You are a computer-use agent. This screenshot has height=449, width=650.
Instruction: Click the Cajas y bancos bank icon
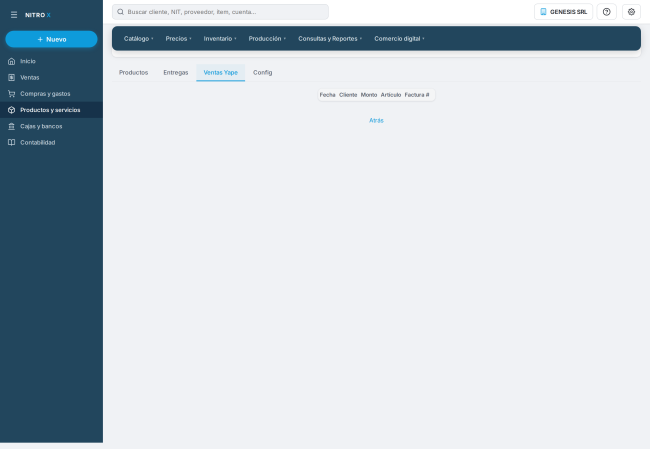[12, 126]
